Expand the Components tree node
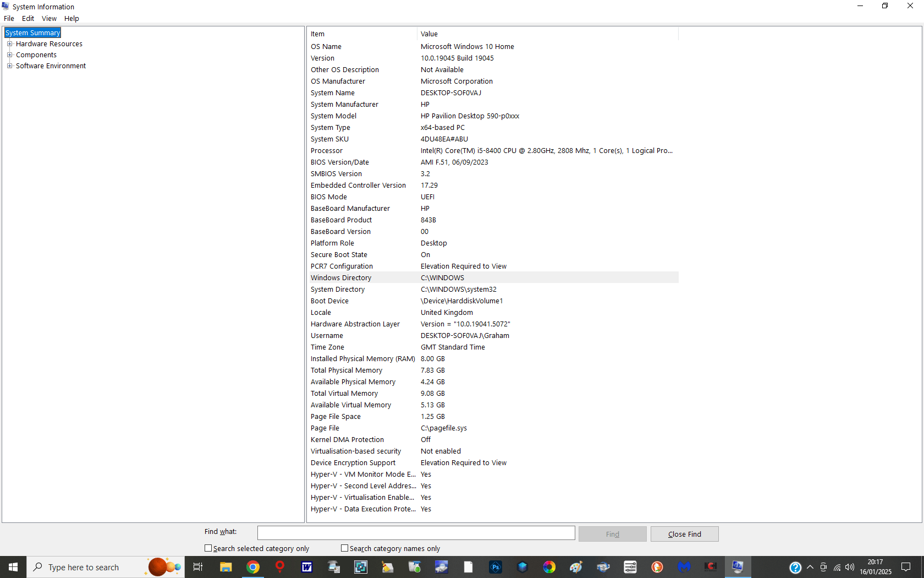This screenshot has height=578, width=924. [x=10, y=54]
